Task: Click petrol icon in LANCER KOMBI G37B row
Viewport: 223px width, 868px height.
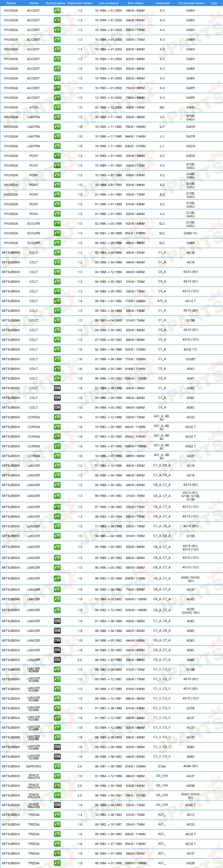Action: tap(57, 708)
